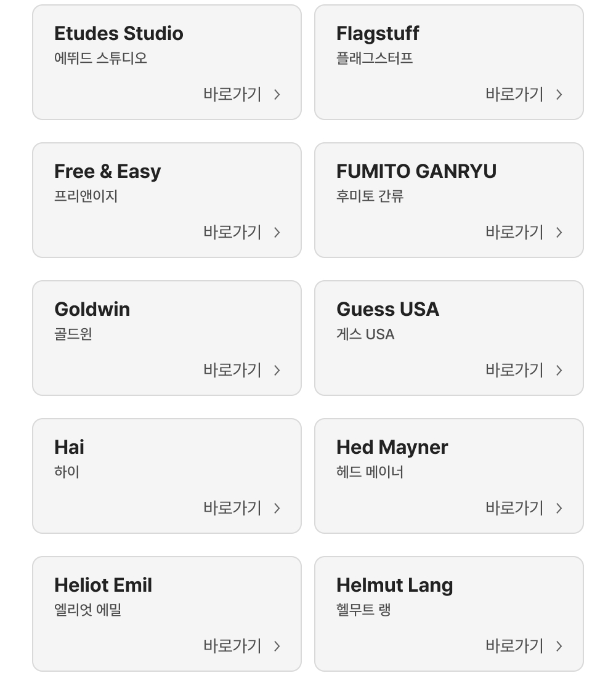Open the Goldwin brand title
The height and width of the screenshot is (689, 616).
click(x=92, y=309)
